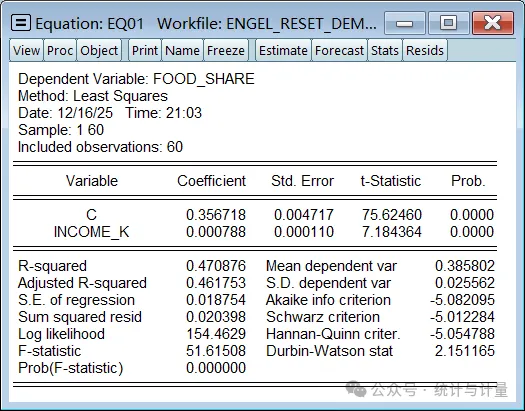Show the Stats view
The image size is (525, 411).
(x=385, y=51)
